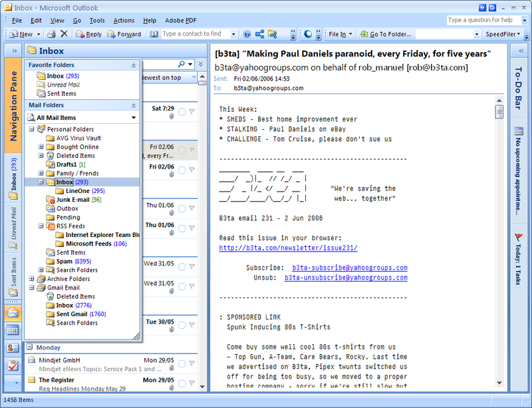Open the b3ta.com newsletter issue231 link
This screenshot has height=408, width=532.
[x=288, y=248]
